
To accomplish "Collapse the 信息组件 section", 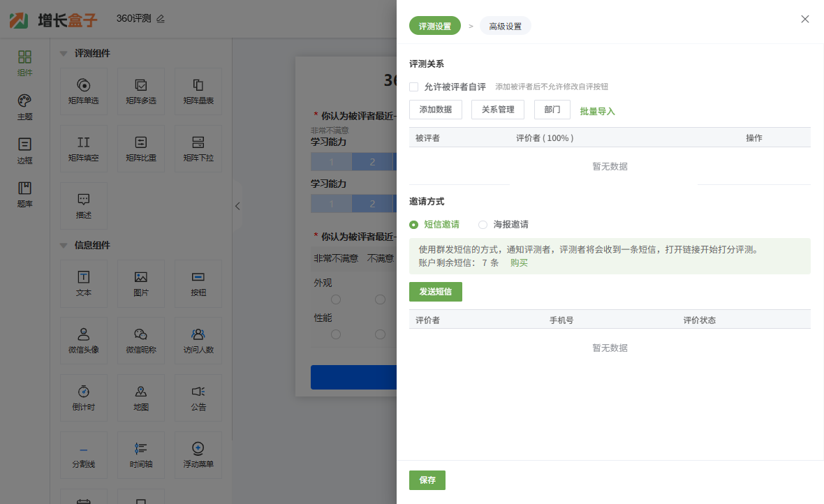I will click(x=64, y=245).
